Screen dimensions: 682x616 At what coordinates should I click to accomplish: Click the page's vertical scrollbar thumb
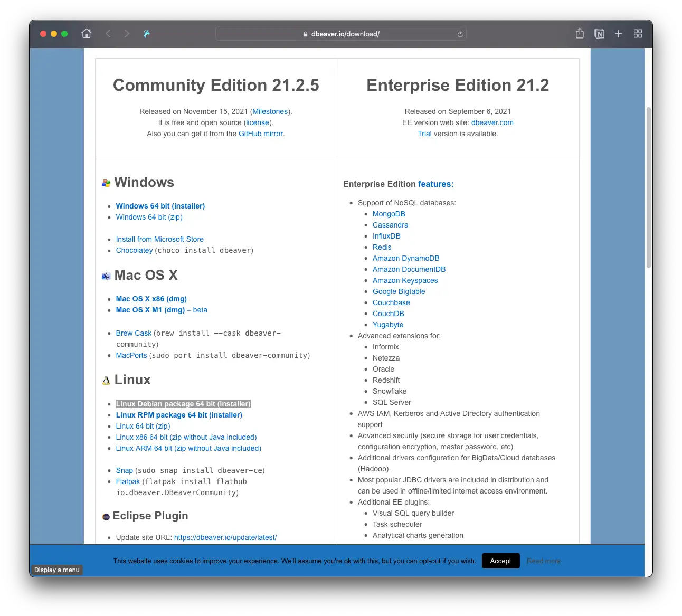(649, 187)
